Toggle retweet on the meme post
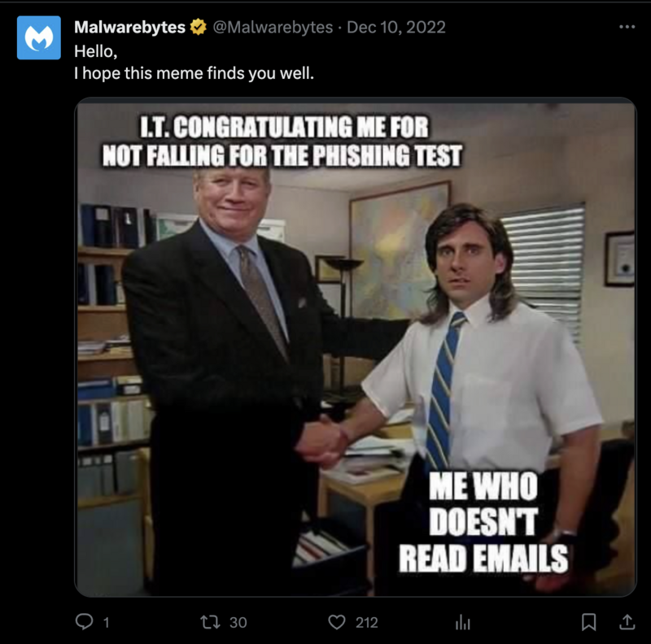 tap(212, 621)
